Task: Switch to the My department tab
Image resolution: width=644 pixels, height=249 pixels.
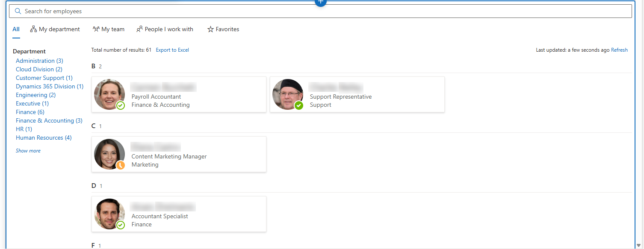Action: click(x=55, y=29)
